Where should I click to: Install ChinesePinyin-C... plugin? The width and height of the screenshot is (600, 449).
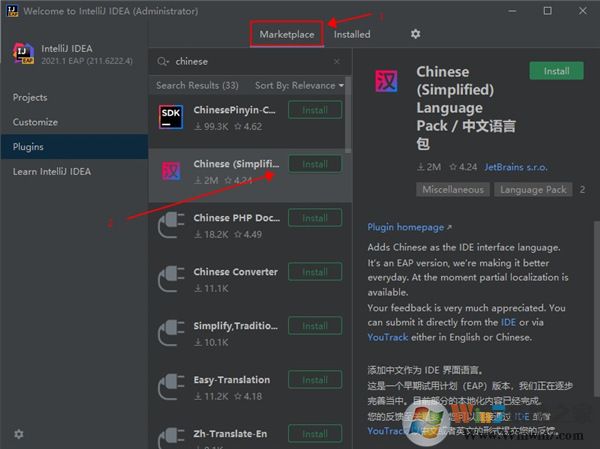coord(315,110)
